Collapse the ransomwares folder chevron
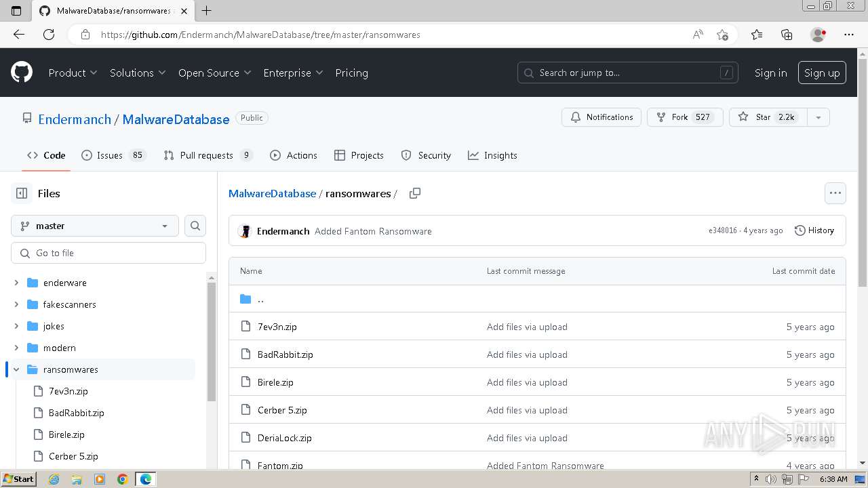 pyautogui.click(x=16, y=369)
